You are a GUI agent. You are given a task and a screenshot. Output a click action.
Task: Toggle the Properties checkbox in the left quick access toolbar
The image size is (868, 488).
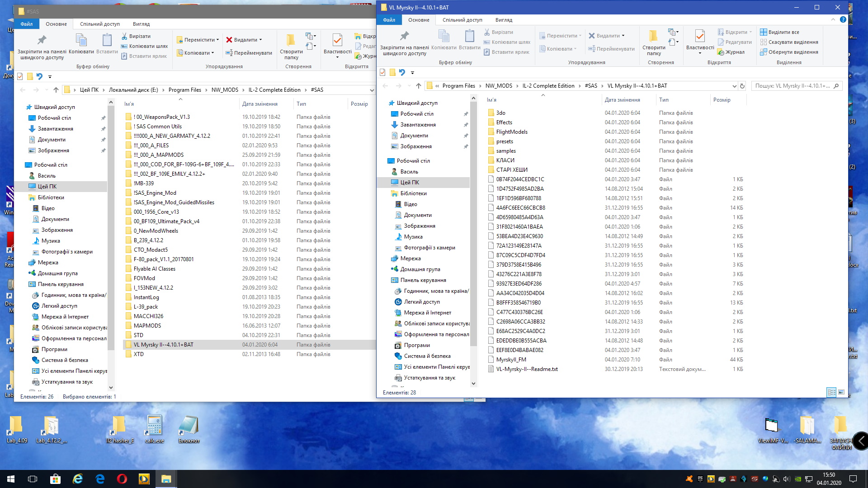pos(20,76)
